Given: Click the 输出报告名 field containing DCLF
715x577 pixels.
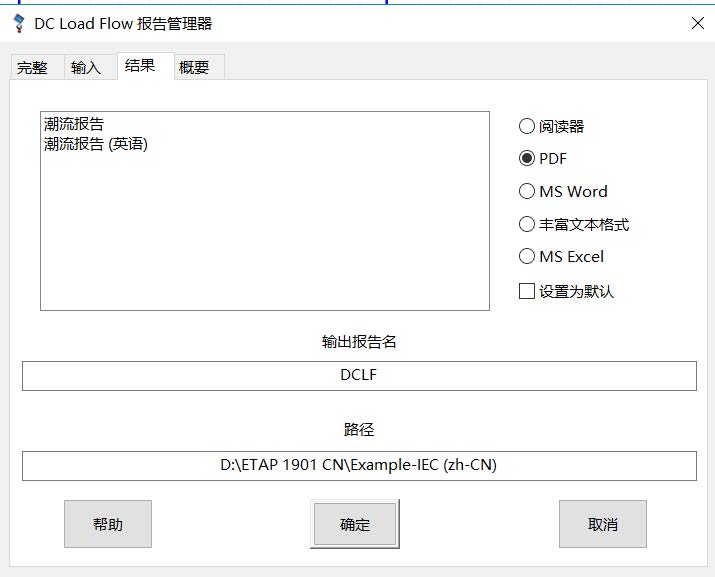Looking at the screenshot, I should click(358, 376).
